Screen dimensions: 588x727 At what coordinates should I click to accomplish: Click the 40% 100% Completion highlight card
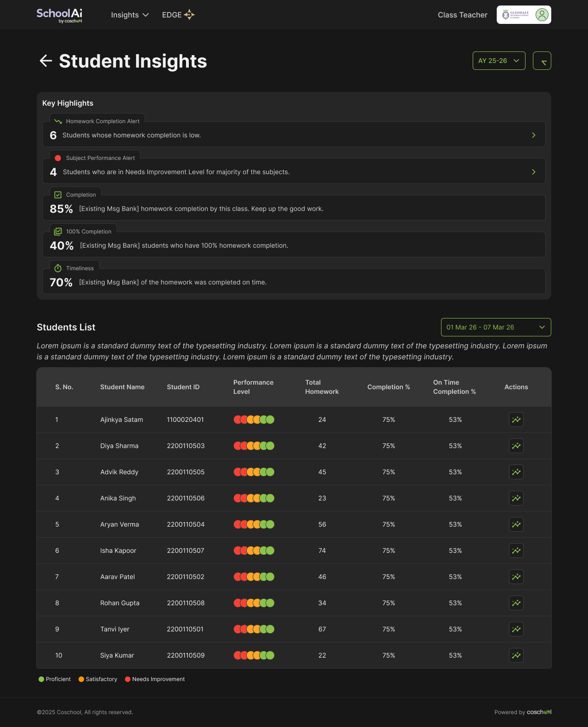pos(294,244)
